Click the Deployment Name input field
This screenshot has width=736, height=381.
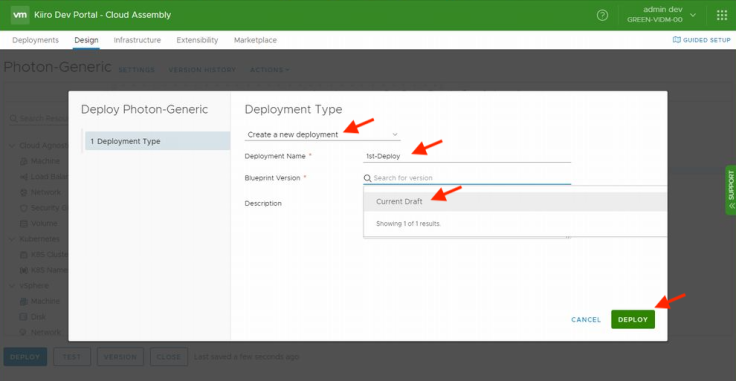click(467, 156)
